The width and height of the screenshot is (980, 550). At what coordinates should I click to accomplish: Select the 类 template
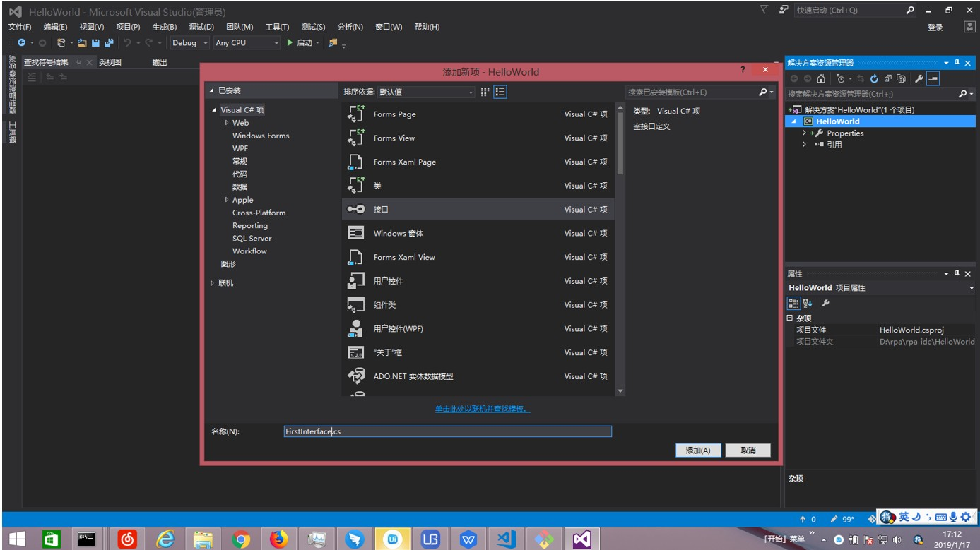point(478,186)
